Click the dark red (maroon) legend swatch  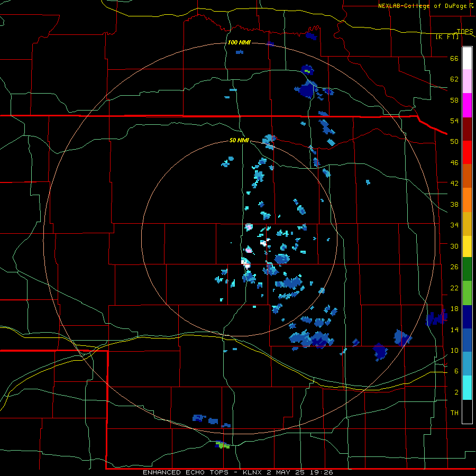(467, 129)
